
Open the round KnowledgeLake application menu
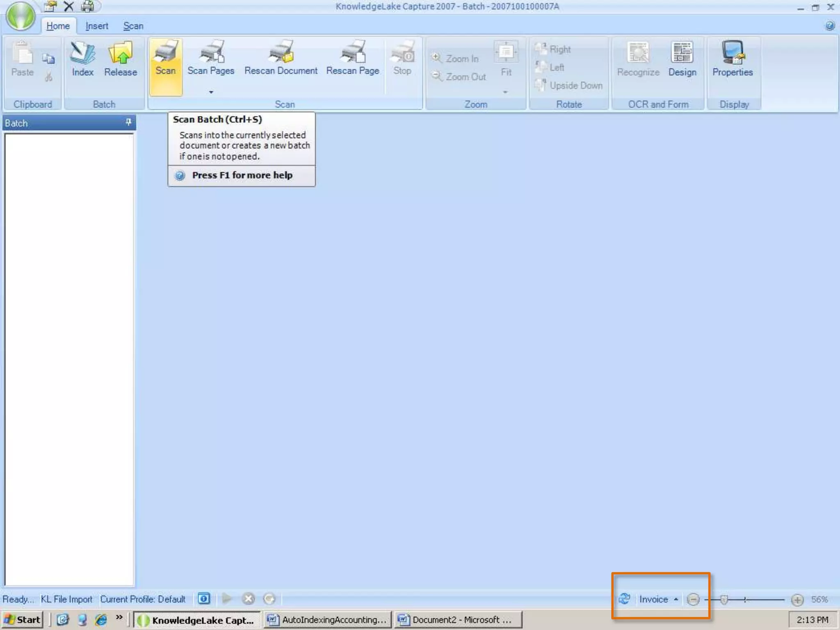21,16
